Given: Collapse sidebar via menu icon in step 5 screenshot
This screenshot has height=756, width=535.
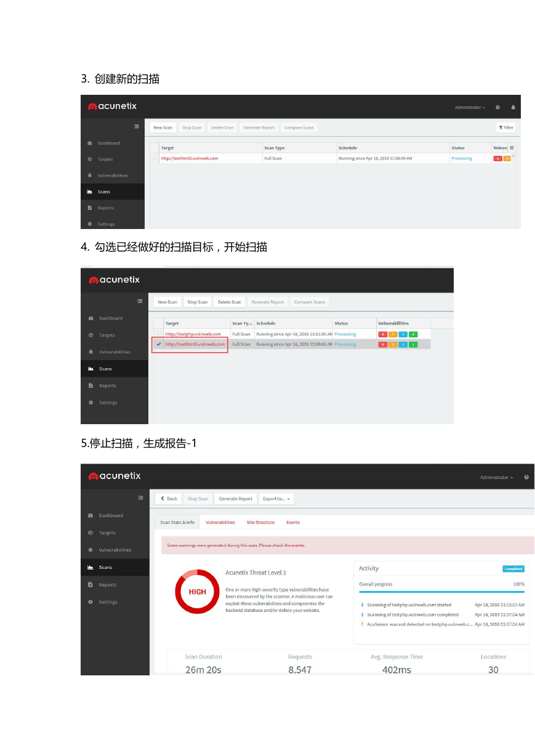Looking at the screenshot, I should (140, 497).
